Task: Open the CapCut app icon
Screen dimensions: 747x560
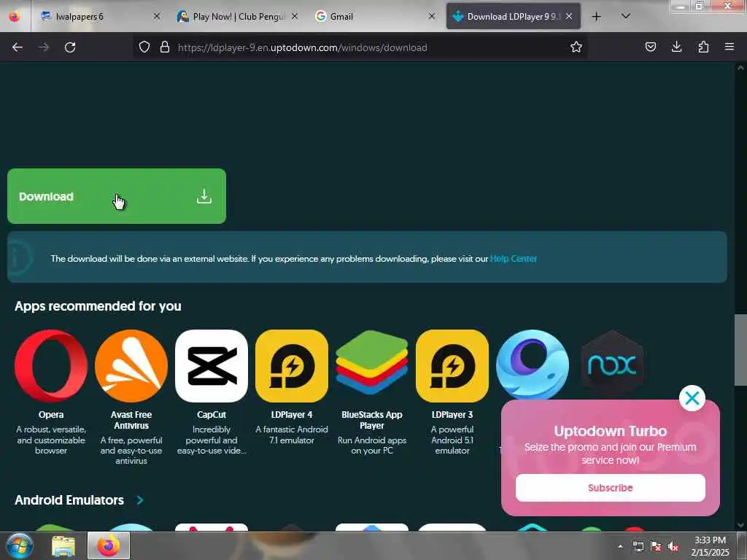Action: coord(212,366)
